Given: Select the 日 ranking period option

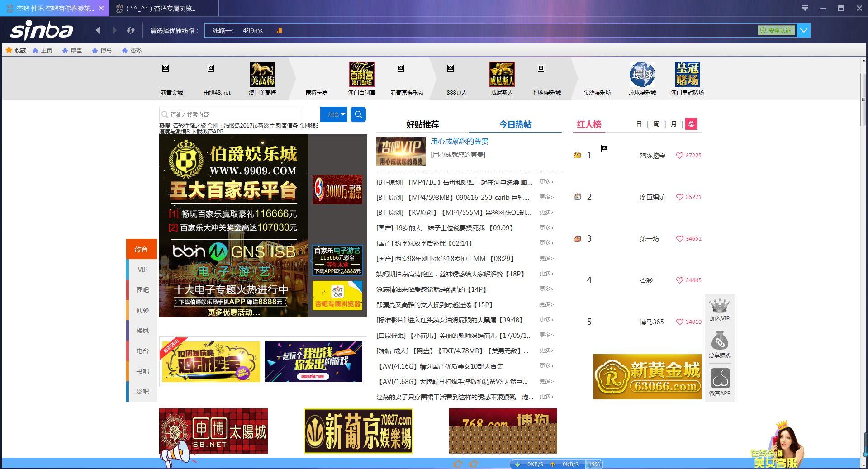Looking at the screenshot, I should click(639, 124).
